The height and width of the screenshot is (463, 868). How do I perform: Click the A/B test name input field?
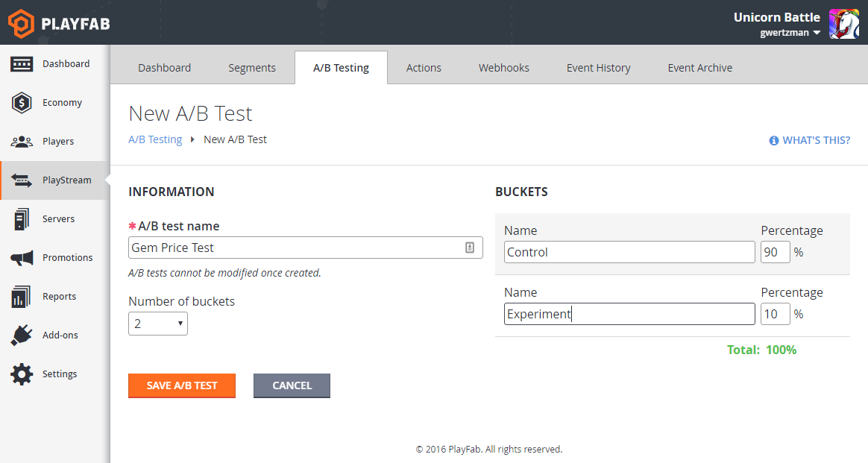point(306,248)
